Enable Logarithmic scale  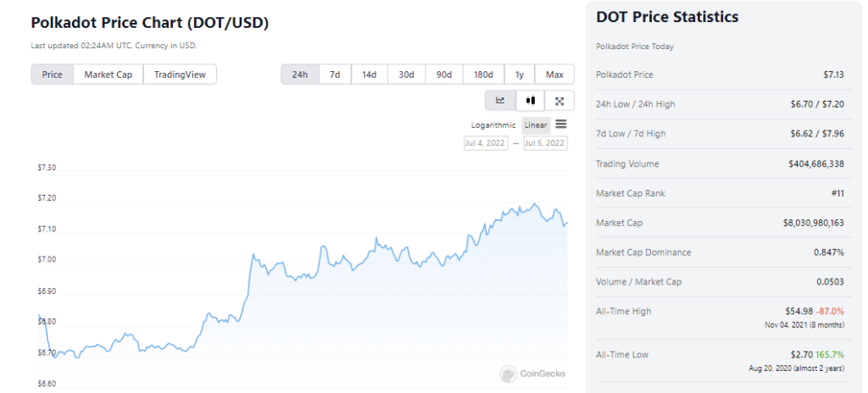pos(493,125)
